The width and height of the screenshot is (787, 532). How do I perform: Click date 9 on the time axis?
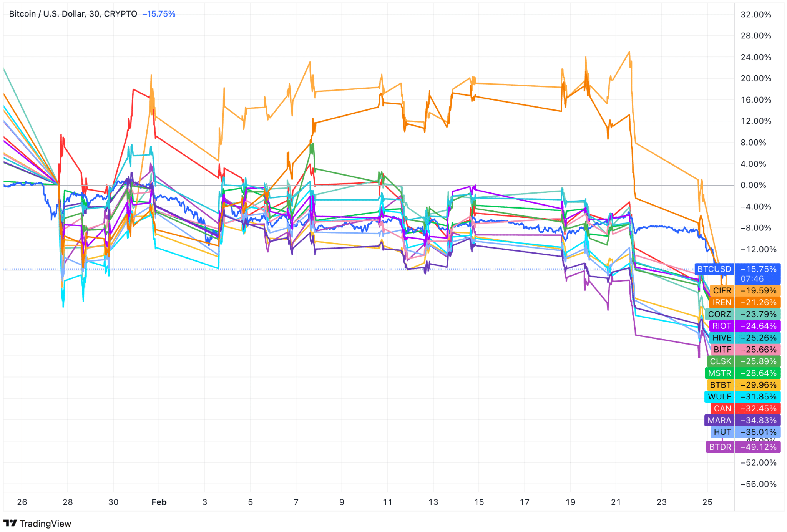(x=342, y=502)
